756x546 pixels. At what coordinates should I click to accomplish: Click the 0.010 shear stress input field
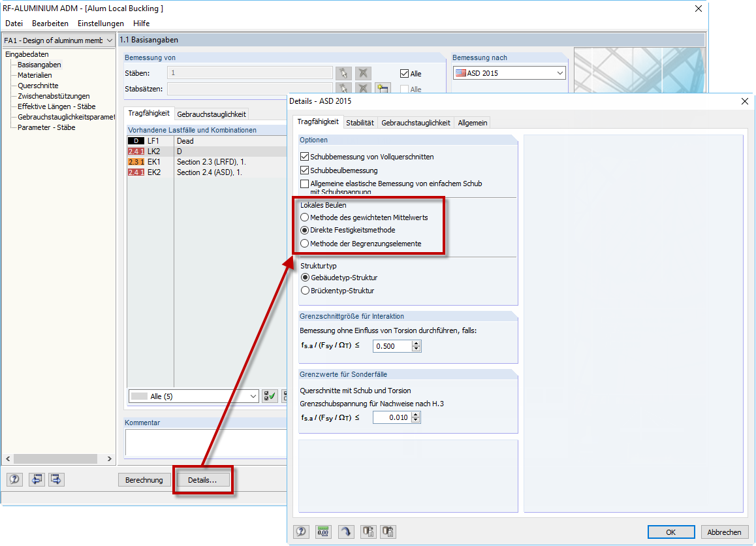point(392,417)
